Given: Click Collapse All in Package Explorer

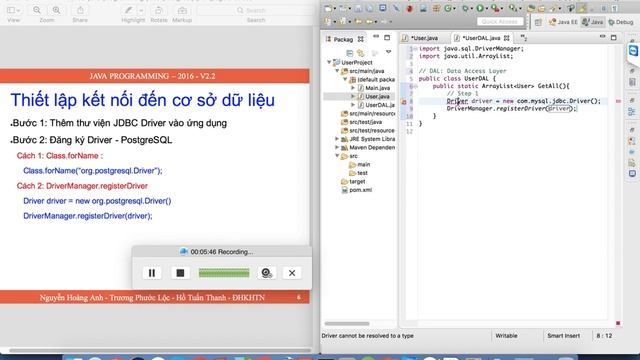Looking at the screenshot, I should pyautogui.click(x=349, y=53).
